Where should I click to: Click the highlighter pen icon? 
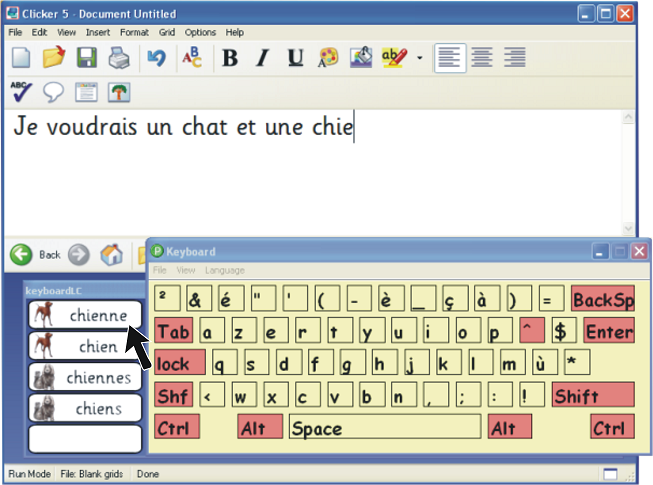coord(394,57)
